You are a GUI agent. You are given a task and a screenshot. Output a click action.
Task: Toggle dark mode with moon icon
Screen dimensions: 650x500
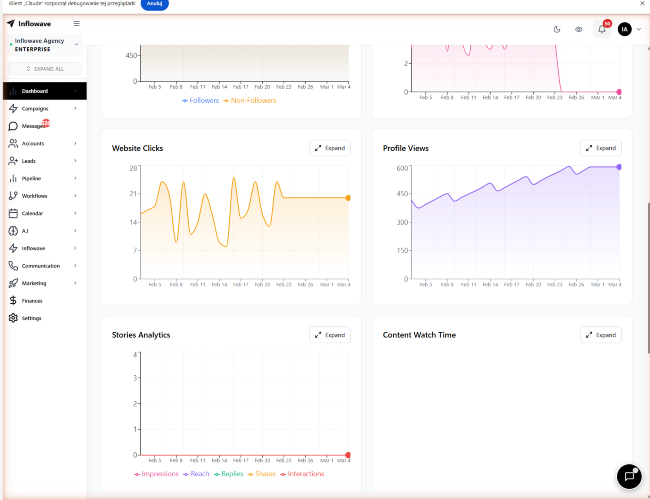557,29
